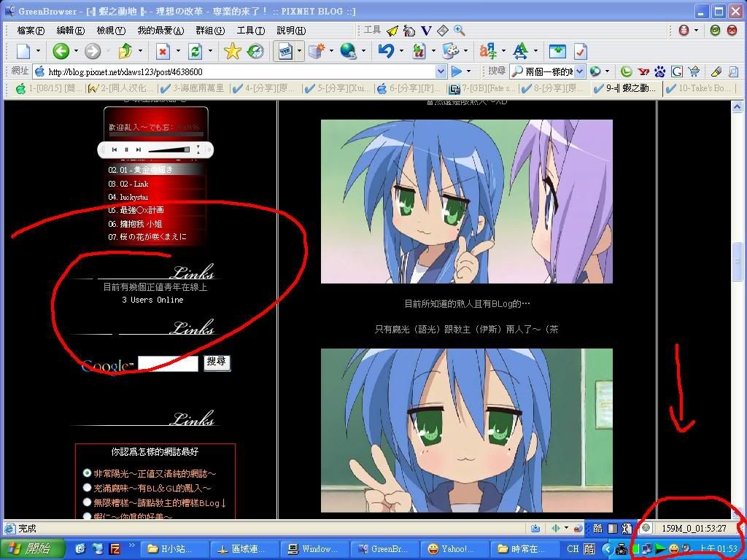Expand the Undo dropdown arrow

[x=400, y=51]
